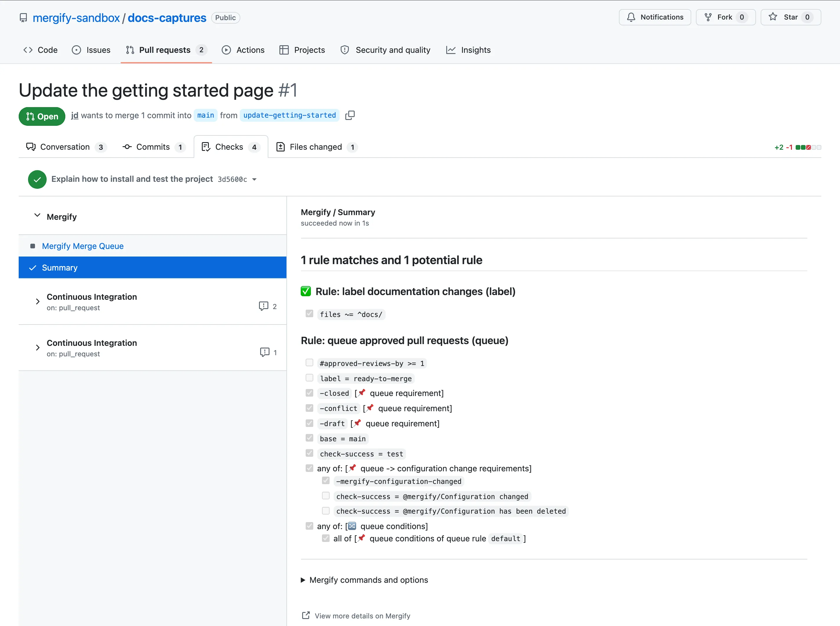Click the Notifications bell button
The width and height of the screenshot is (840, 626).
[x=655, y=17]
